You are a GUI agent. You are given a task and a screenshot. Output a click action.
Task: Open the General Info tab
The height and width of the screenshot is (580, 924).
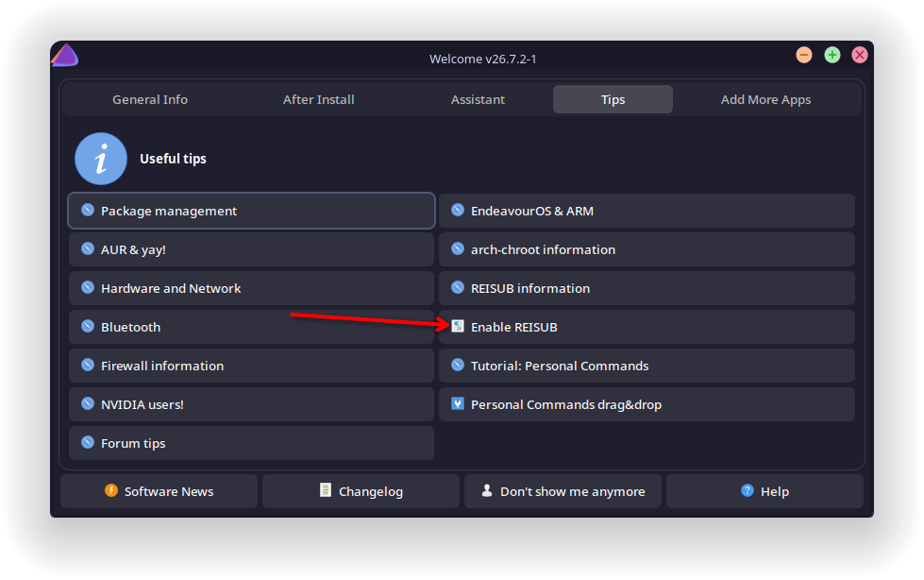[150, 100]
